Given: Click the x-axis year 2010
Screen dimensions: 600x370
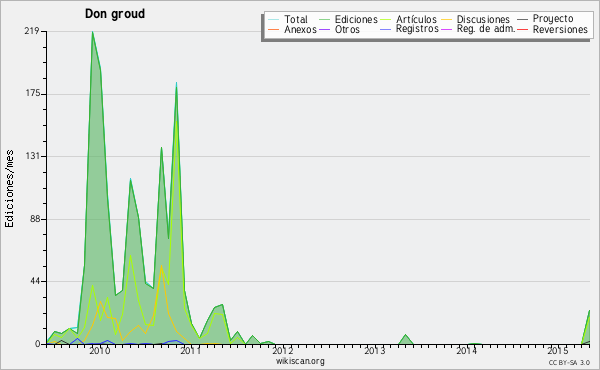Looking at the screenshot, I should [x=99, y=351].
